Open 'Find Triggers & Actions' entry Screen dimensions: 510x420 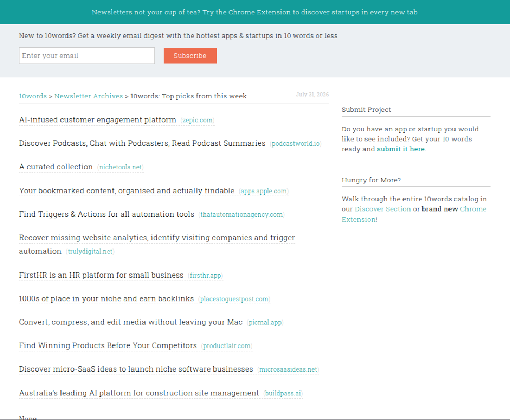106,214
